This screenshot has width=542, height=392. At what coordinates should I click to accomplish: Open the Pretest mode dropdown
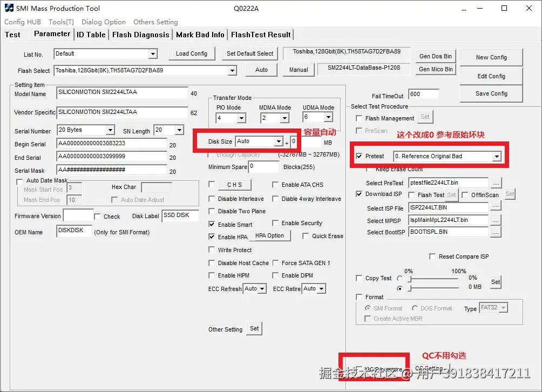(497, 156)
